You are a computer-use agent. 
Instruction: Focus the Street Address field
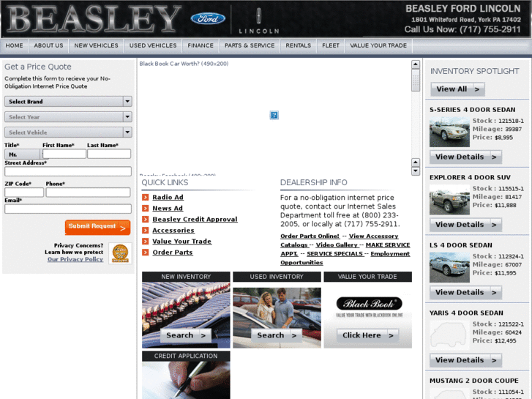point(68,171)
